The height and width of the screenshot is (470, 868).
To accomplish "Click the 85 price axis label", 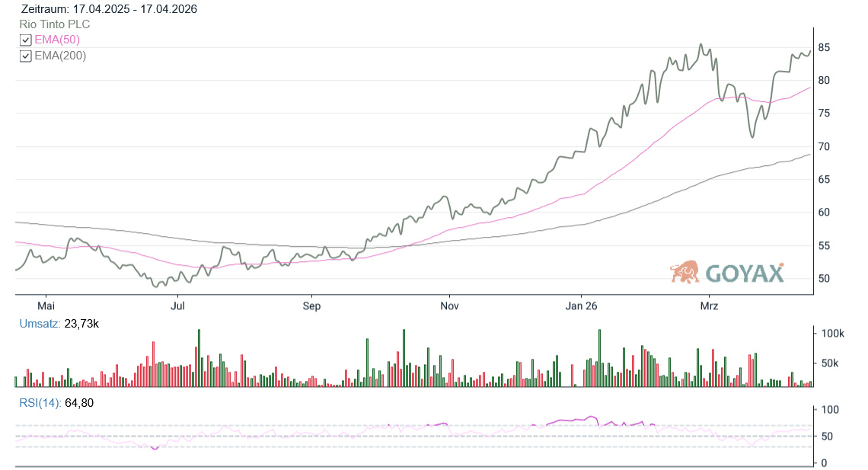I will tap(824, 48).
